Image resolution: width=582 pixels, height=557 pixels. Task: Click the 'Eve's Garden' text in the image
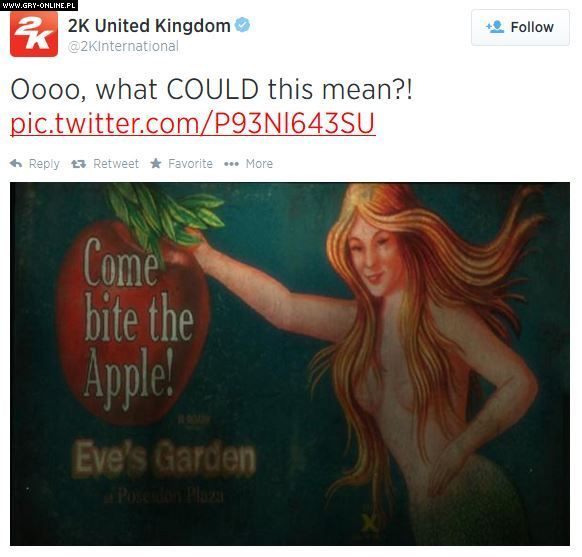coord(164,458)
